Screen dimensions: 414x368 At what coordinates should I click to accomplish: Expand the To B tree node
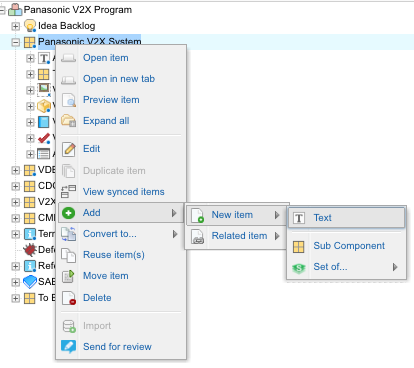(16, 298)
